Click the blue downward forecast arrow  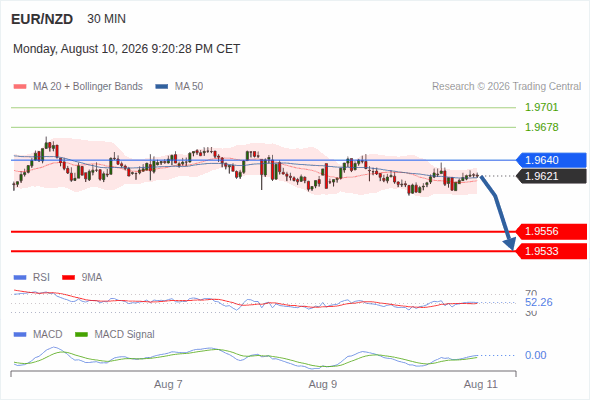click(498, 213)
